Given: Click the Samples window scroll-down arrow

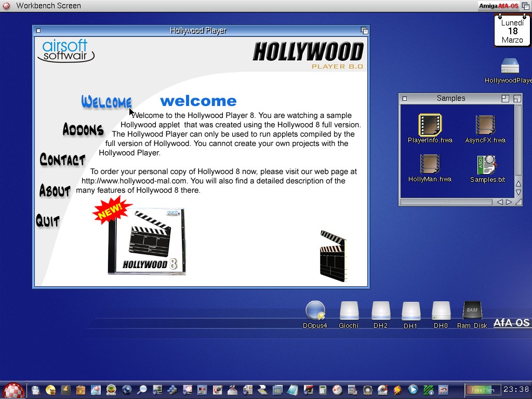Looking at the screenshot, I should pyautogui.click(x=518, y=193).
